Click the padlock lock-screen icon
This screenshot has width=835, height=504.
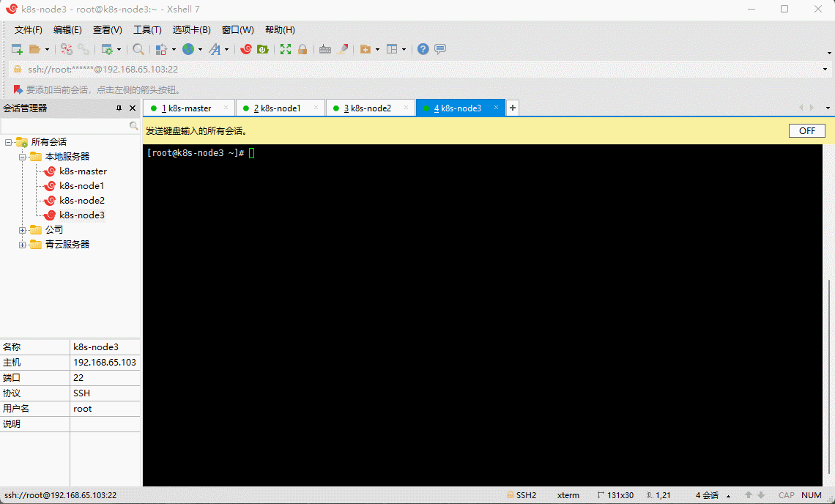point(303,49)
